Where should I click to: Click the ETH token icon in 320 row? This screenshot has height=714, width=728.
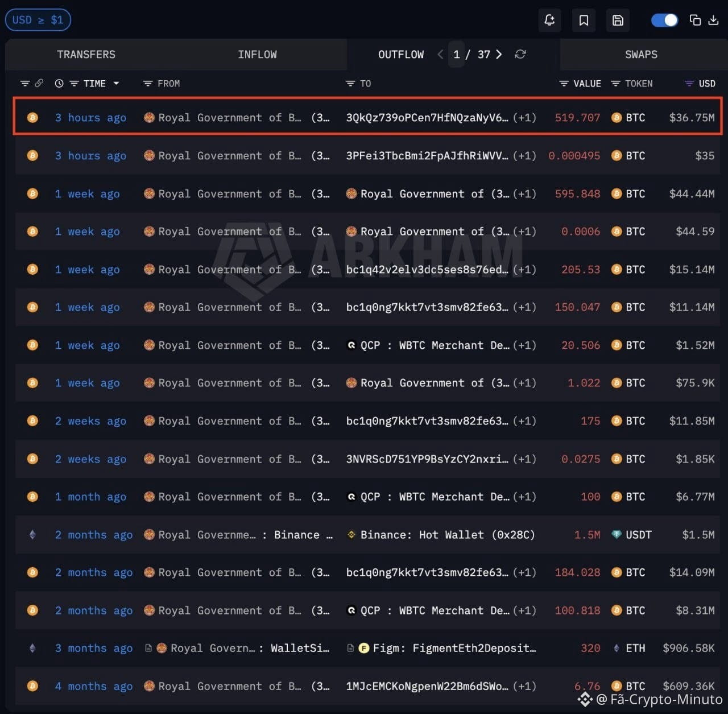(616, 648)
